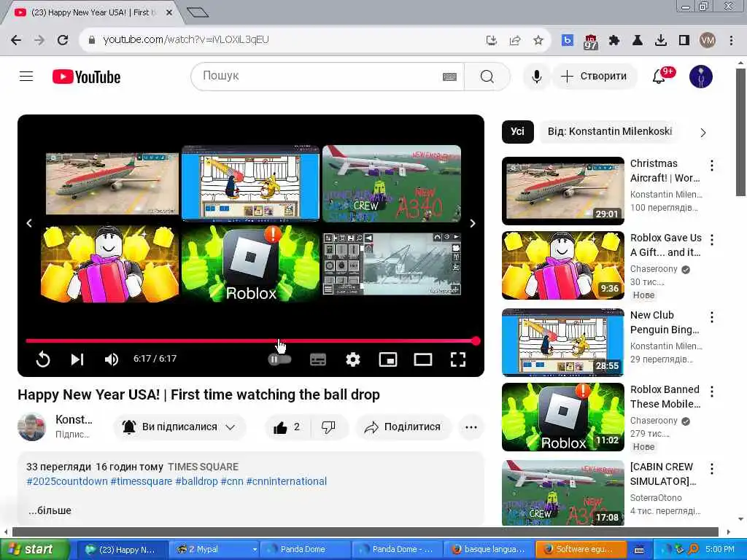Switch to Mypal taskbar item
The image size is (747, 560).
pos(215,549)
